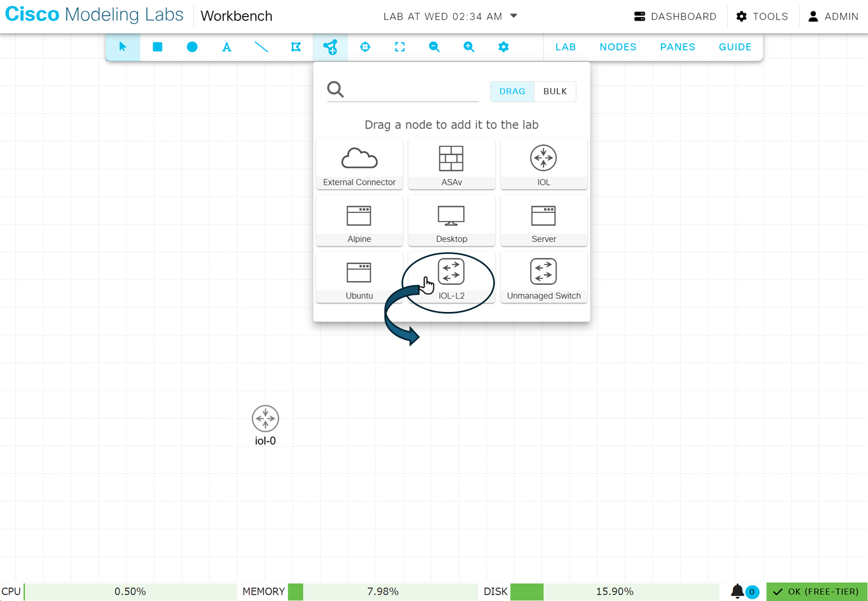This screenshot has width=868, height=601.
Task: Choose the ellipse annotation tool
Action: (192, 47)
